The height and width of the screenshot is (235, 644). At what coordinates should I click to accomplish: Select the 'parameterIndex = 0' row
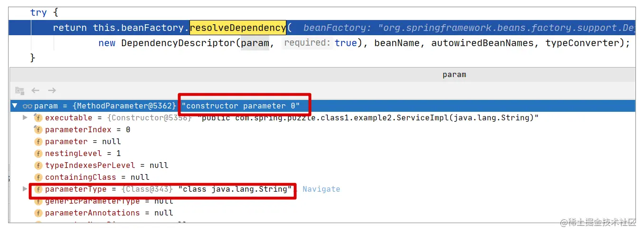(322, 129)
